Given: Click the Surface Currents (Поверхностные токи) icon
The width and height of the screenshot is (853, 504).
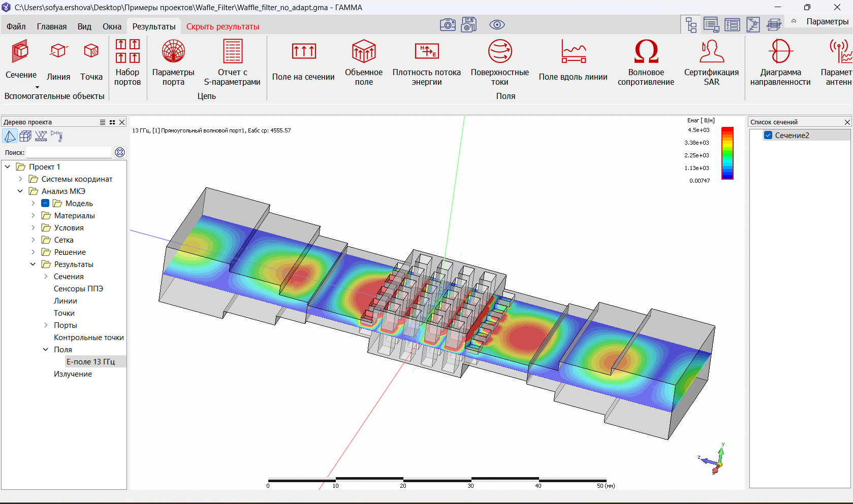Looking at the screenshot, I should (500, 52).
